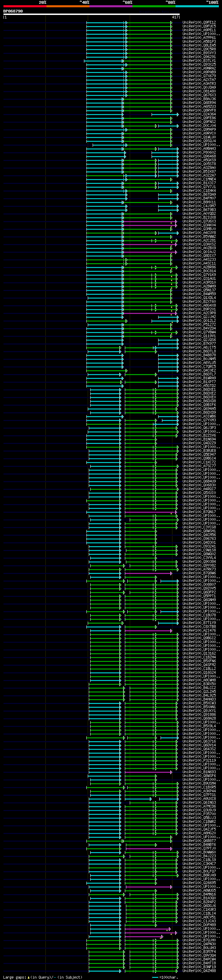Select hit UniRef100_Q9SQJ4
Screen dimensions: 222x980
click(199, 141)
